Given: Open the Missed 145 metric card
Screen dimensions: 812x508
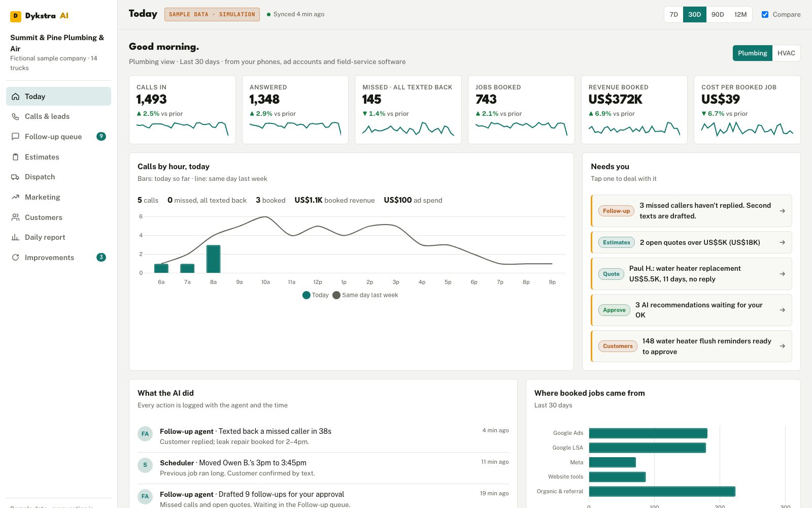Looking at the screenshot, I should pos(408,110).
